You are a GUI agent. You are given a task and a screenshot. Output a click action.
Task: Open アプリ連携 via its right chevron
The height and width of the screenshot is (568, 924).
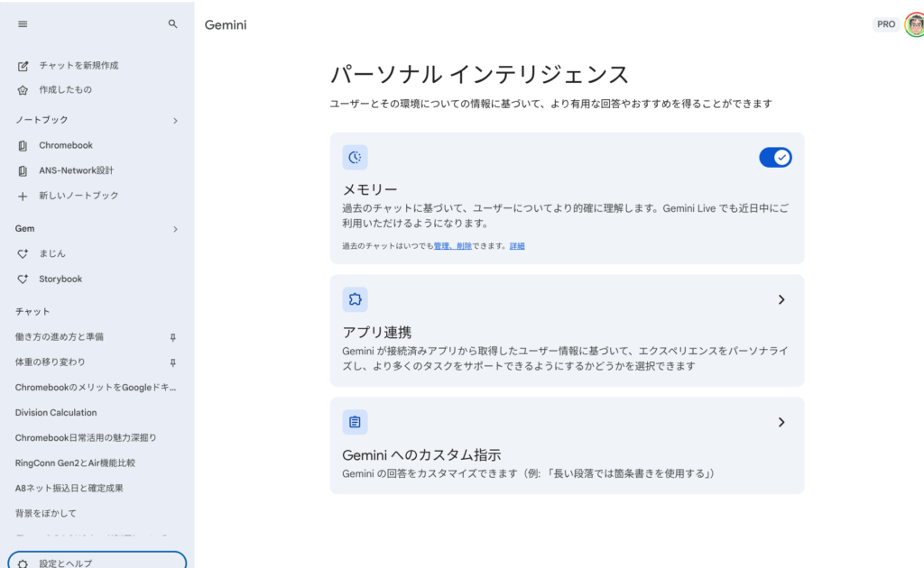(x=781, y=299)
